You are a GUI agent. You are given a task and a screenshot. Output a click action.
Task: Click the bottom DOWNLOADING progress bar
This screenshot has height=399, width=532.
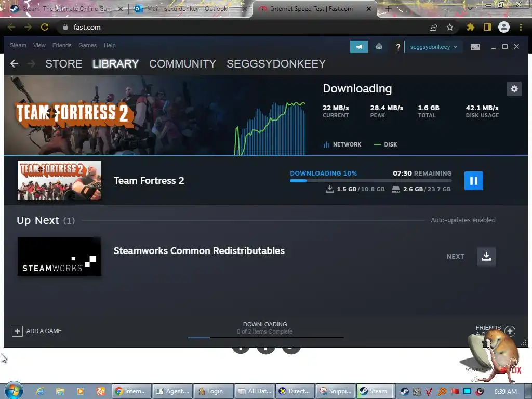(x=266, y=337)
